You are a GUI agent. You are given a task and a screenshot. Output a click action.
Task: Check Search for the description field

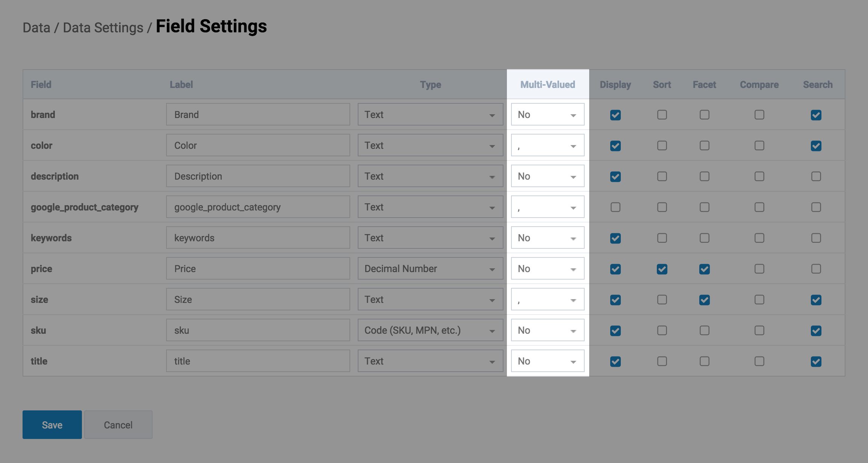tap(816, 176)
